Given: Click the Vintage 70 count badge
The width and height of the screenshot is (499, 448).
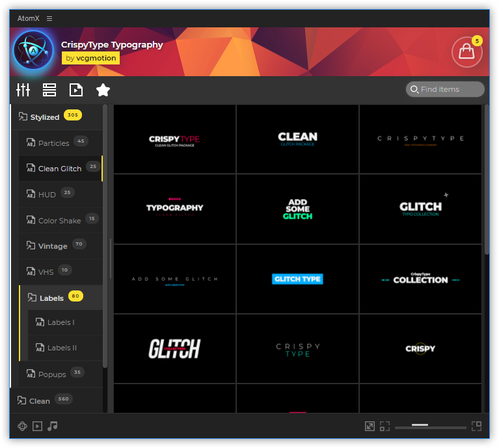Looking at the screenshot, I should [79, 244].
